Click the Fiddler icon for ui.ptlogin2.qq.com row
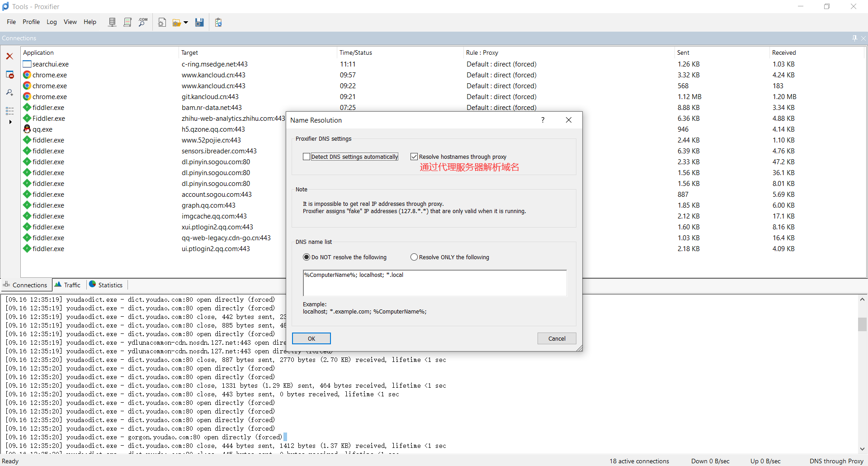868x466 pixels. pos(27,249)
